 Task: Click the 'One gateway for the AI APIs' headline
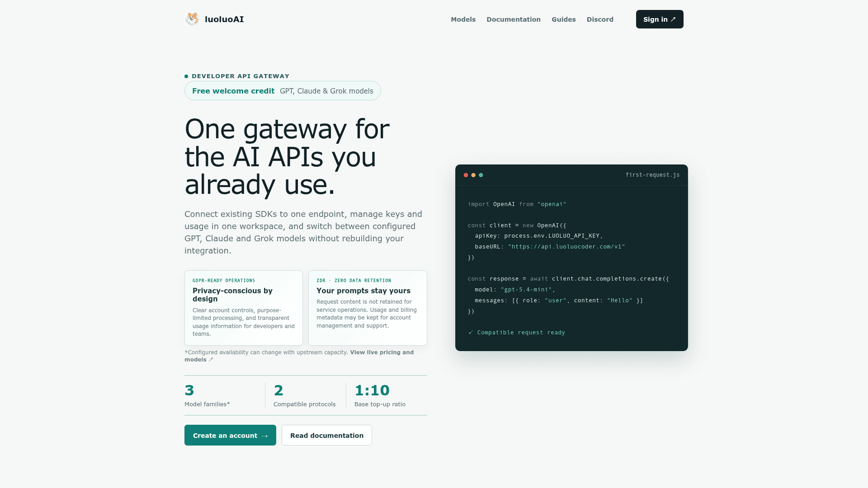[x=287, y=157]
